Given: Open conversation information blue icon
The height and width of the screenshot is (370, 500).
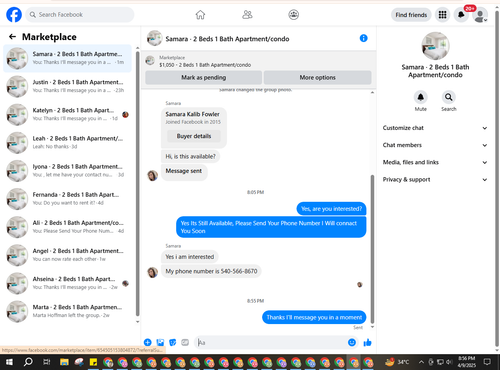Looking at the screenshot, I should (x=364, y=38).
